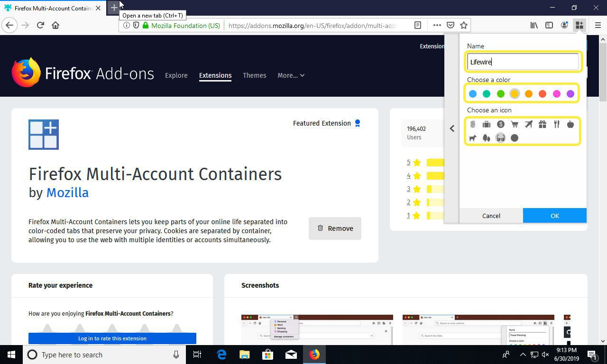The image size is (607, 364).
Task: Pick the purple container color
Action: pos(570,94)
